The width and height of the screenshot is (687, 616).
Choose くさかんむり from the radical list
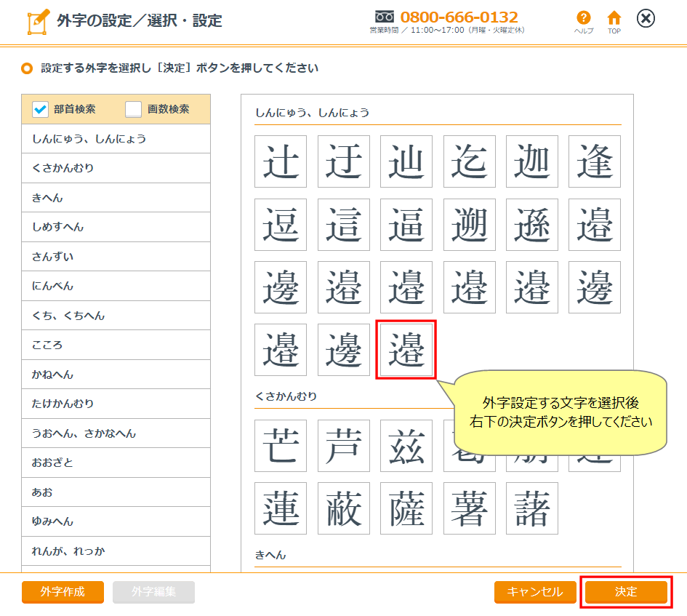point(116,168)
